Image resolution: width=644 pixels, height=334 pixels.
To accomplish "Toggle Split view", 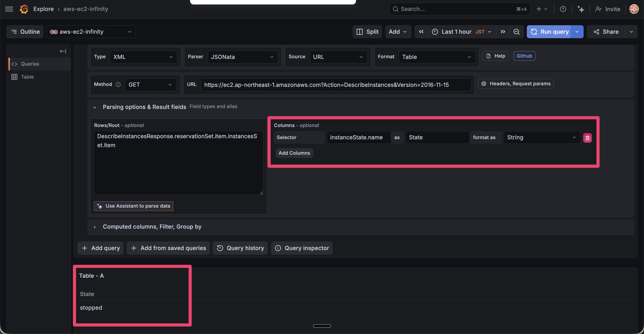I will coord(367,32).
